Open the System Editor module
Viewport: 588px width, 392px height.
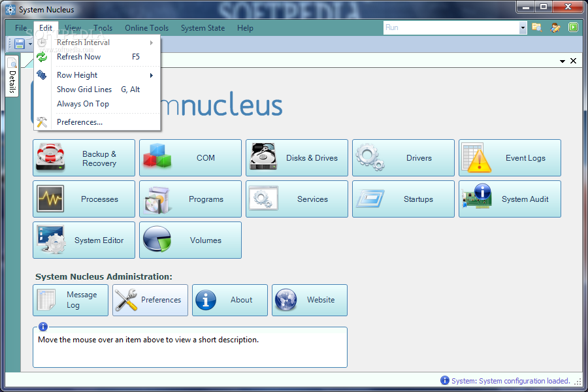[84, 240]
